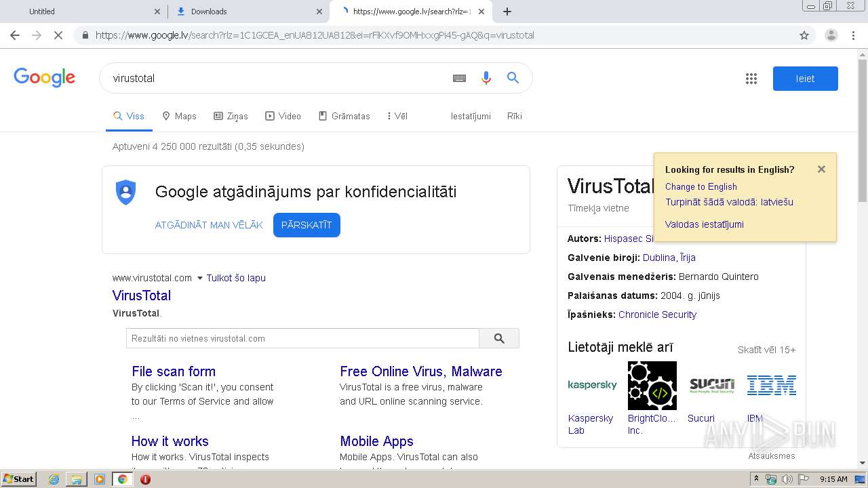868x488 pixels.
Task: Click Dublina, Īrija link
Action: click(x=669, y=258)
